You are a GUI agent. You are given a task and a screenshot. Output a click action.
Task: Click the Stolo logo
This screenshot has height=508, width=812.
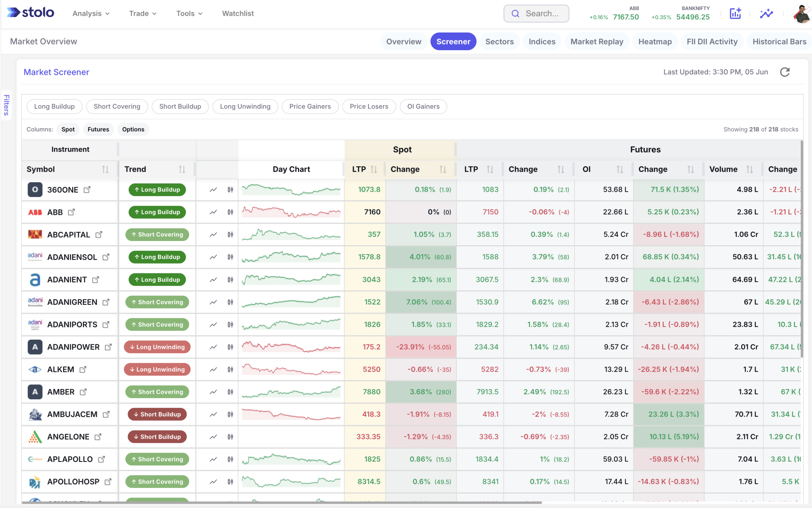[x=30, y=13]
